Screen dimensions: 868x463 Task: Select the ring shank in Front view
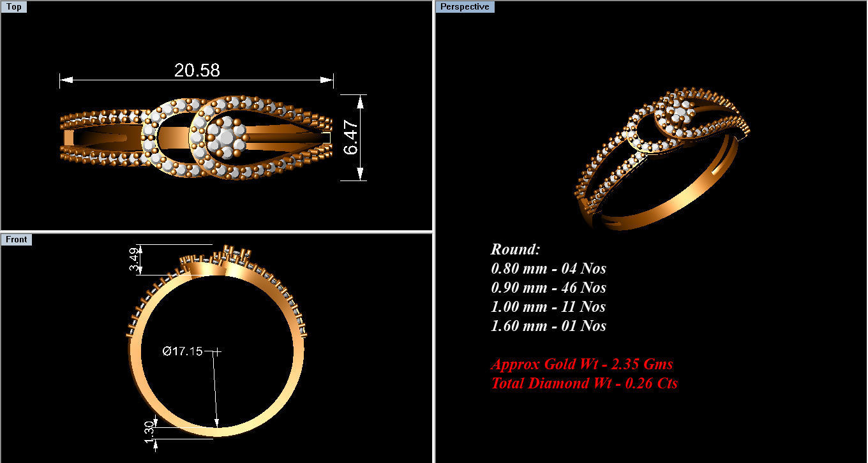tap(217, 341)
